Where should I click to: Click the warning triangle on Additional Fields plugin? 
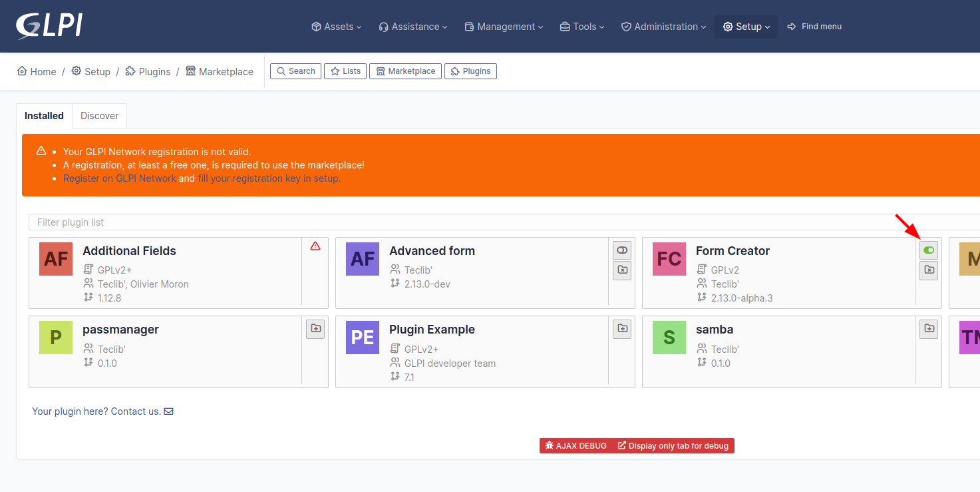(x=315, y=246)
